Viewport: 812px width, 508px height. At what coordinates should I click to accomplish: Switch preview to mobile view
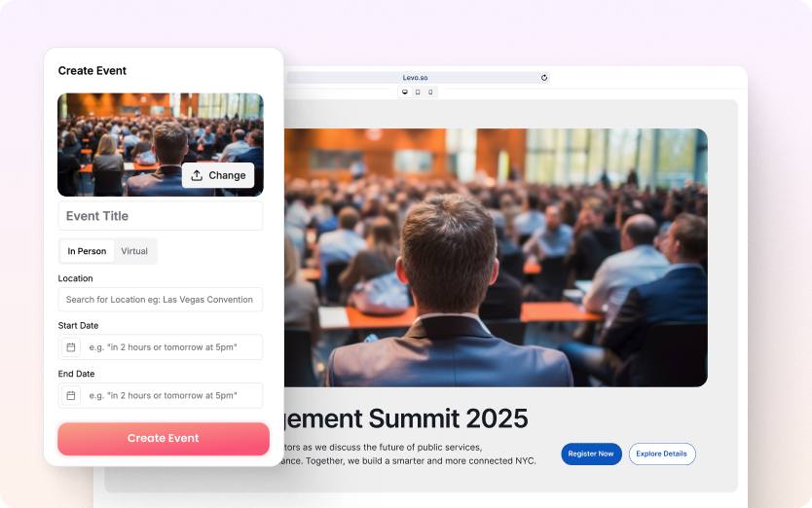click(430, 92)
